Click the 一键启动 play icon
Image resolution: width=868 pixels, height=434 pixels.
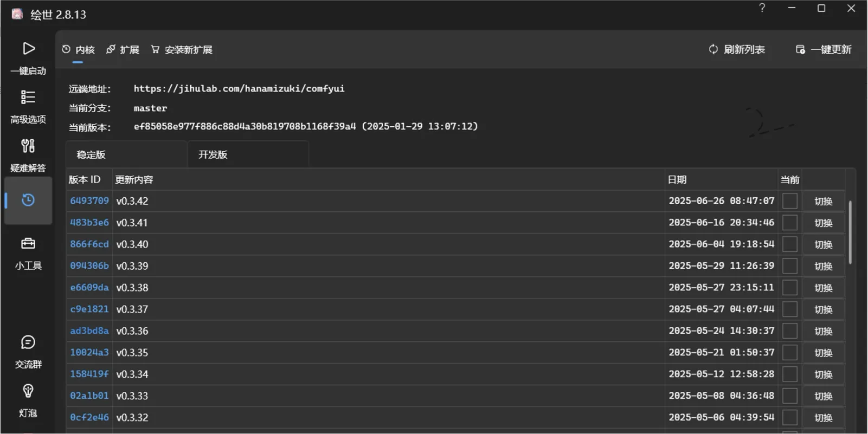point(28,49)
